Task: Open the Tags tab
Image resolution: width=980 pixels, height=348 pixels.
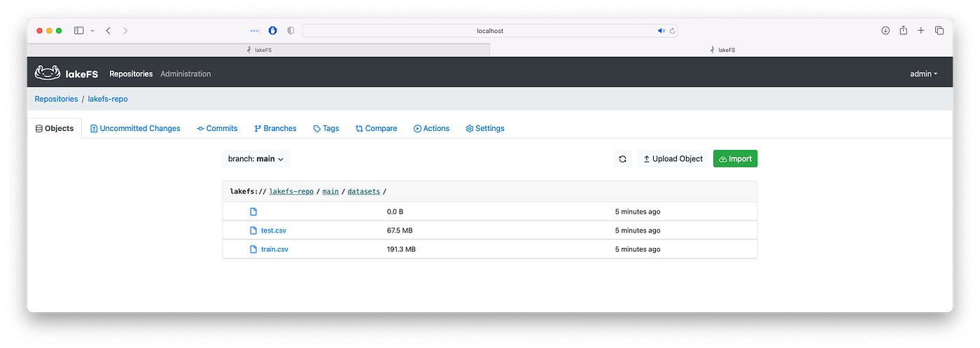Action: coord(326,128)
